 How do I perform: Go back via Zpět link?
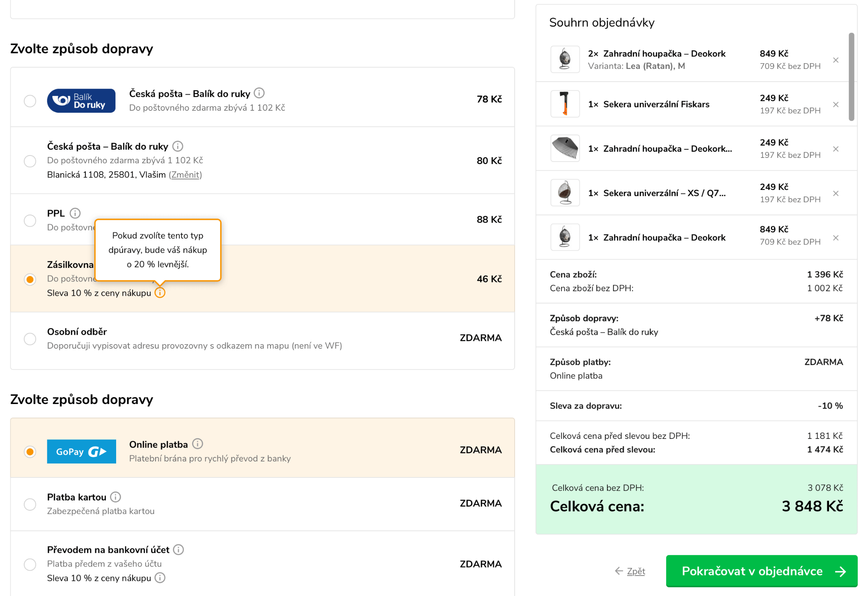(x=635, y=571)
